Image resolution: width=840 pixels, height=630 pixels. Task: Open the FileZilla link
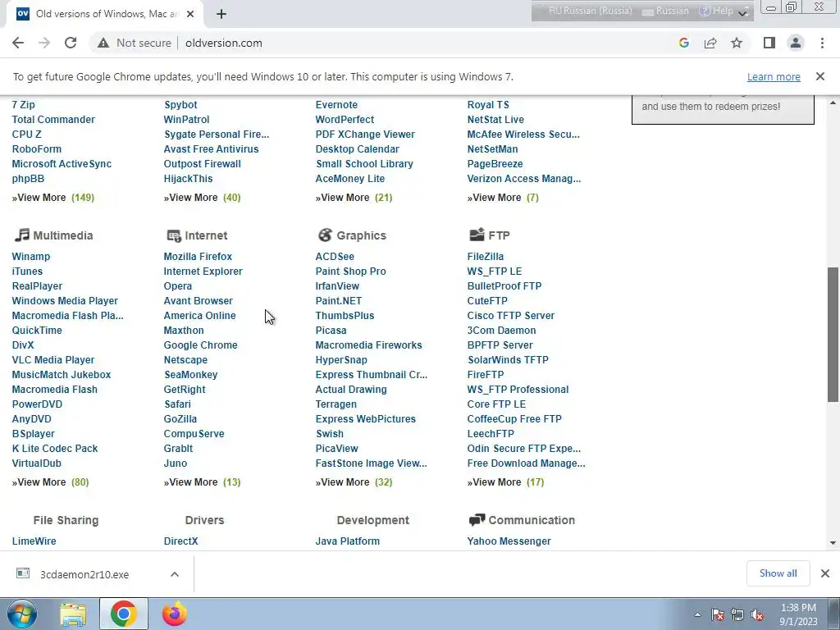[486, 257]
